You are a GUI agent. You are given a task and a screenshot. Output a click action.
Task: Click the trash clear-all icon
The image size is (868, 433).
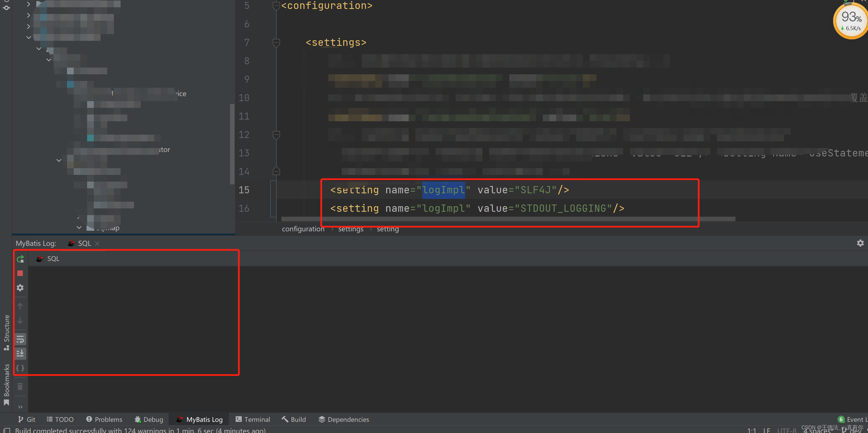tap(20, 386)
